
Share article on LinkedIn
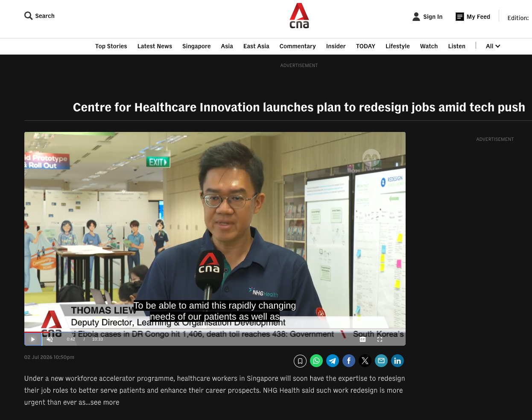click(398, 361)
